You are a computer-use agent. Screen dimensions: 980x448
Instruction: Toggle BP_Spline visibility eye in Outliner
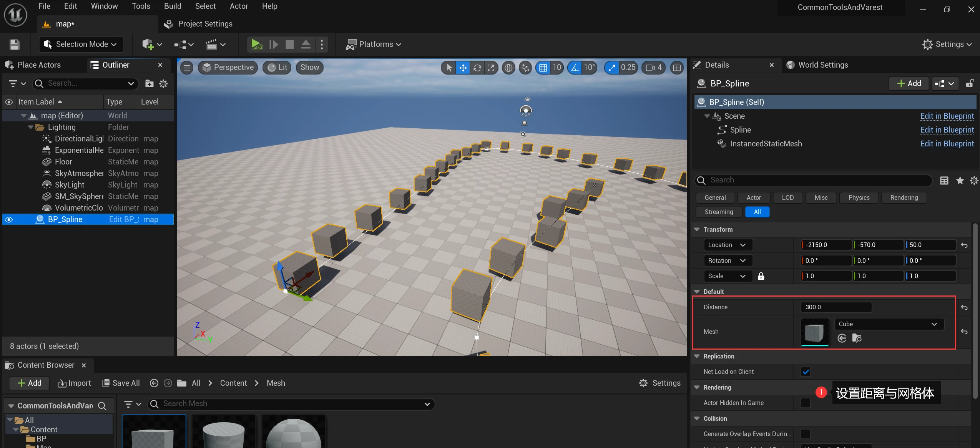(x=9, y=220)
